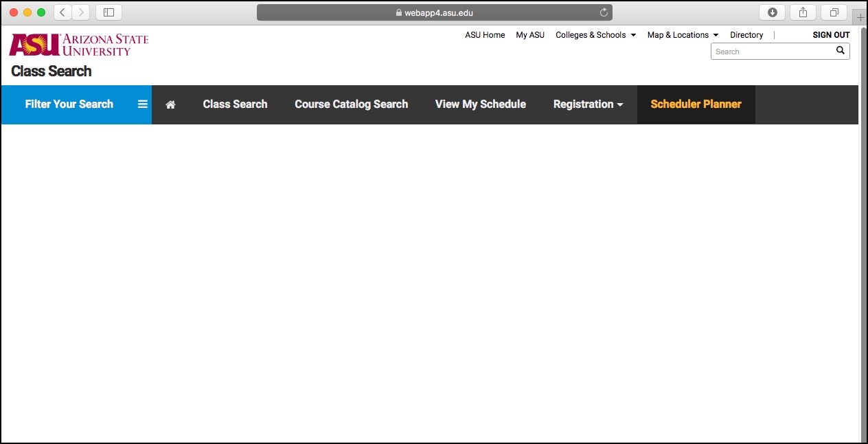Click the SIGN OUT link

click(x=831, y=35)
